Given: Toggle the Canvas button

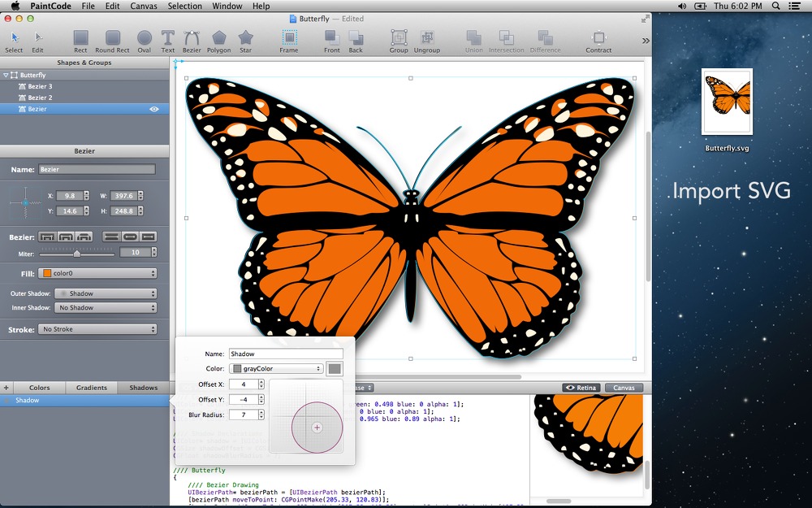Looking at the screenshot, I should click(624, 388).
